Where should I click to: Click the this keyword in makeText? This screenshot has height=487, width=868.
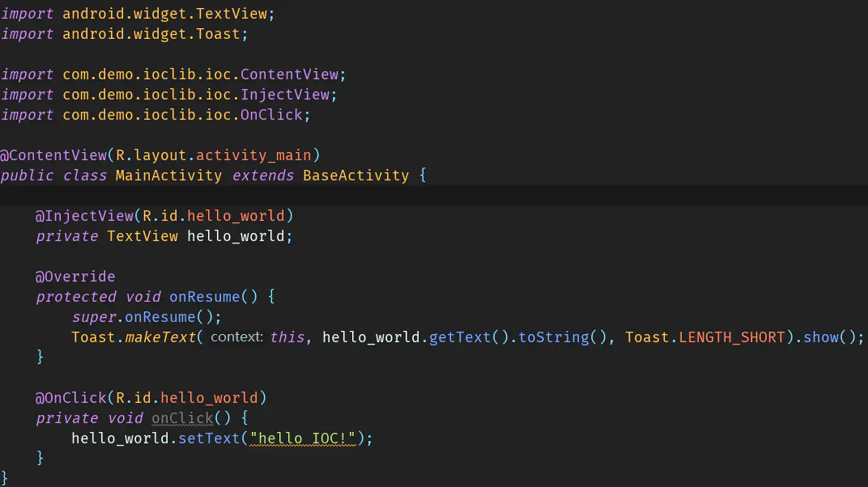coord(287,337)
